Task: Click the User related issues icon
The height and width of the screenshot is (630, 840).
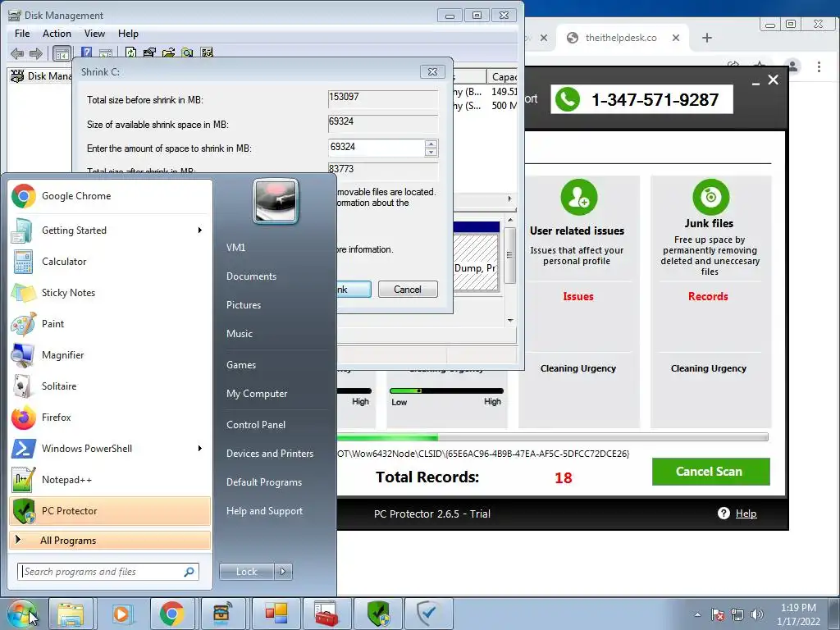Action: tap(578, 197)
